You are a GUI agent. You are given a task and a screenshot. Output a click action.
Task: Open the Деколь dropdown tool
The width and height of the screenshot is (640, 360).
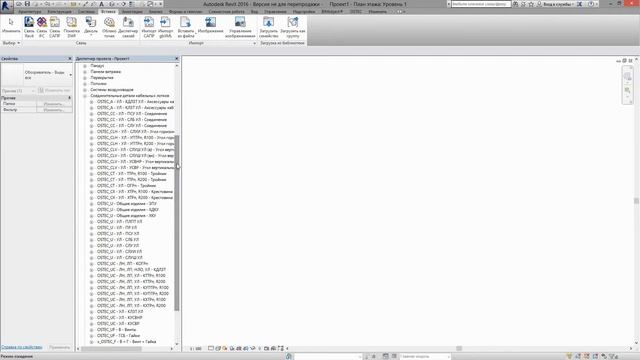[91, 27]
